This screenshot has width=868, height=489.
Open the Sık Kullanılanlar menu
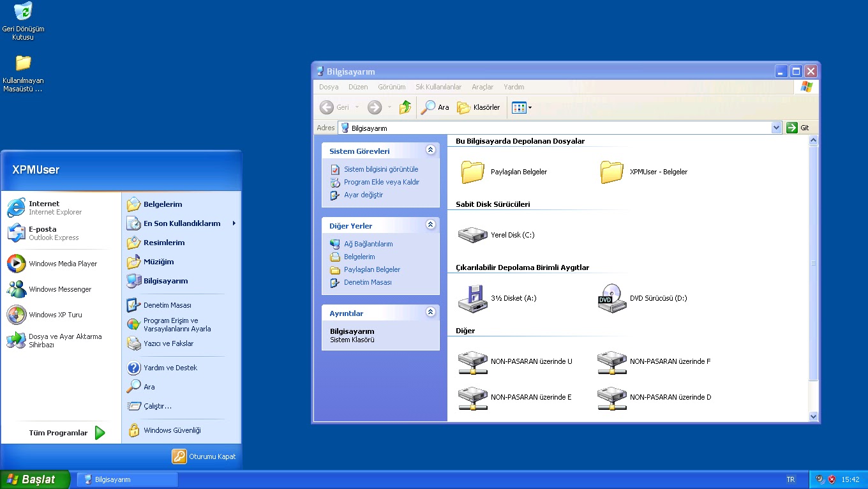(438, 87)
